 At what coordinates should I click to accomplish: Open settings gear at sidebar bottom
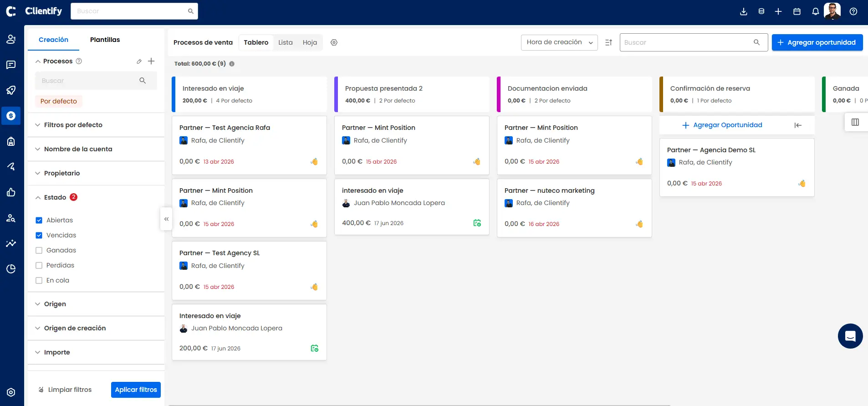pyautogui.click(x=11, y=392)
